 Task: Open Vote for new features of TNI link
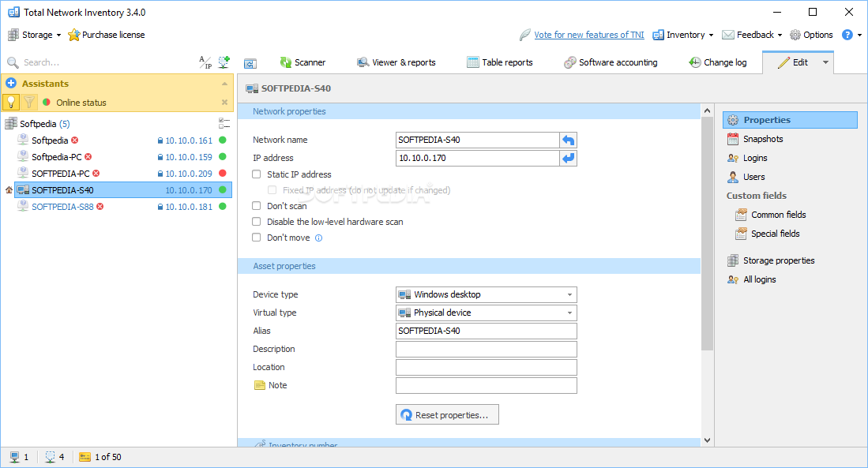coord(589,35)
